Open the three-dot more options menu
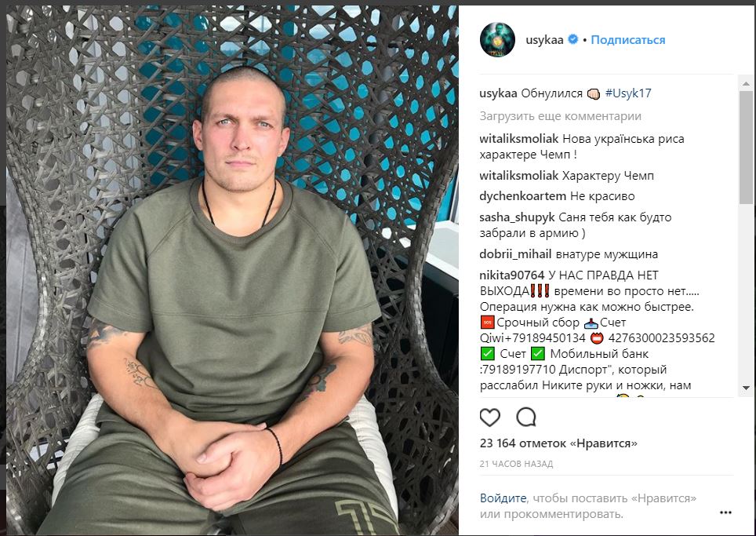This screenshot has height=536, width=756. click(x=725, y=512)
